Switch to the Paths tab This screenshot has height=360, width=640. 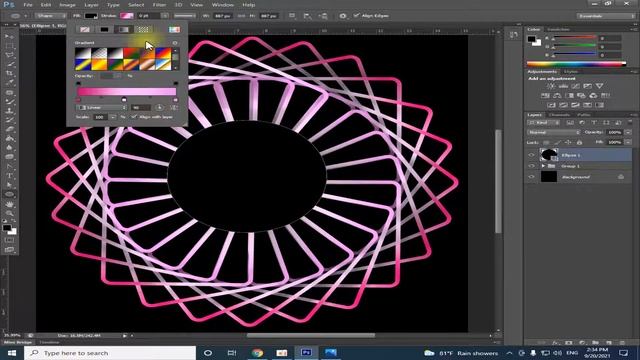(x=584, y=115)
